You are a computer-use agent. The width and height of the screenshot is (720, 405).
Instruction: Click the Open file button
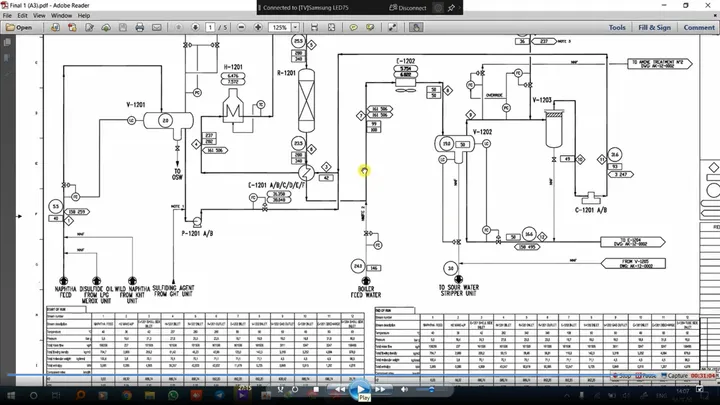coord(19,28)
